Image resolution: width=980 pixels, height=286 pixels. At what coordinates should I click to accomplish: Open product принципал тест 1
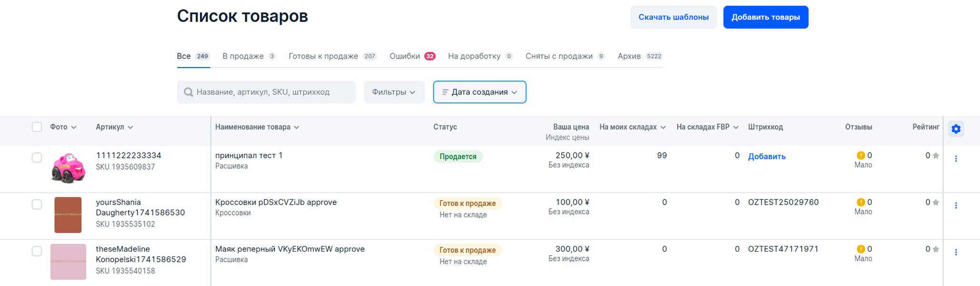click(249, 155)
